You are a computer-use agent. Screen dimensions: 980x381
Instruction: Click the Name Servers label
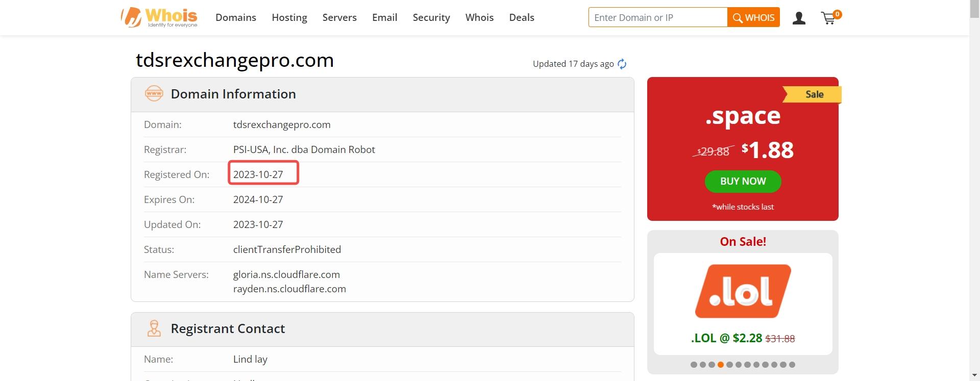[x=176, y=274]
